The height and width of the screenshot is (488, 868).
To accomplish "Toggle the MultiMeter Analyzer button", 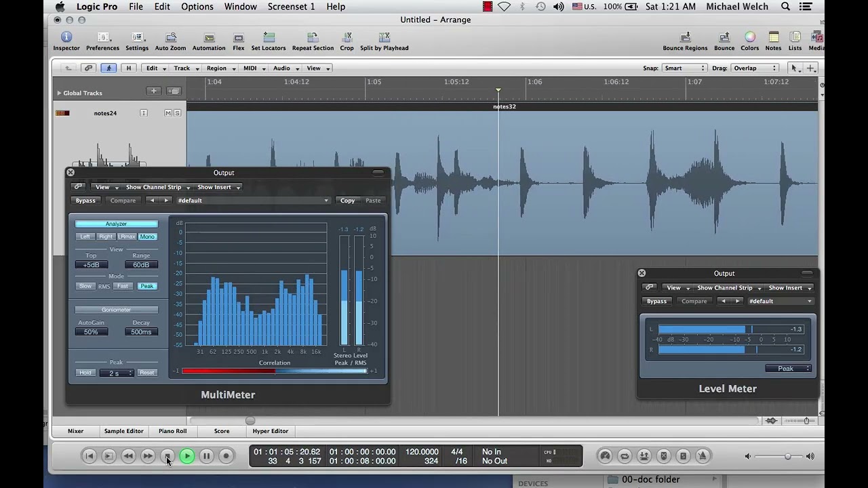I will point(116,224).
